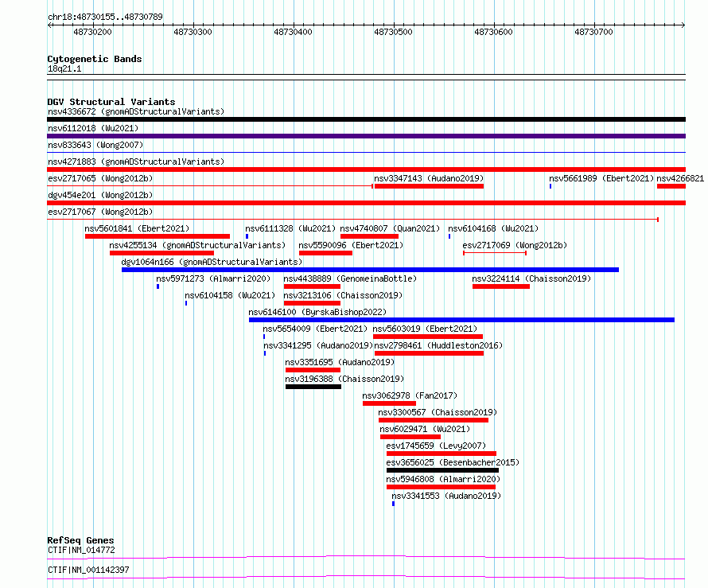Click the black esv3656025 variant bar
708x588 pixels.
pos(442,470)
